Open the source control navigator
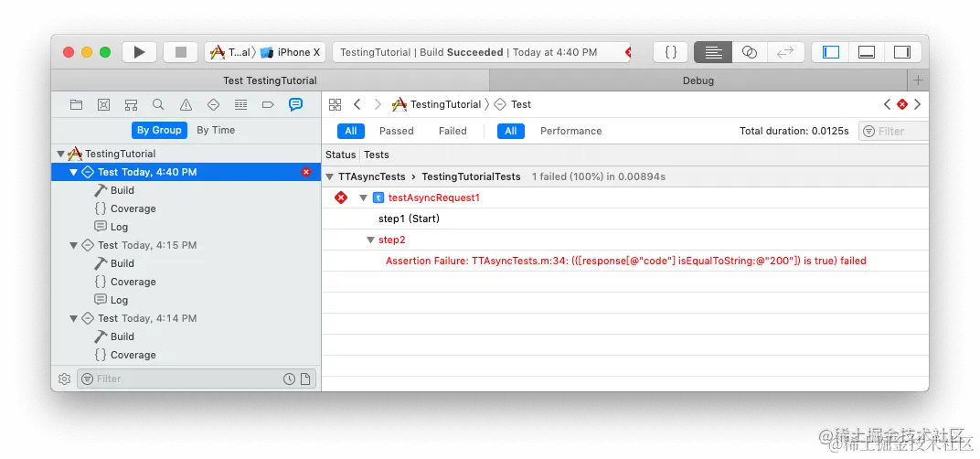Viewport: 980px width, 459px height. 103,105
